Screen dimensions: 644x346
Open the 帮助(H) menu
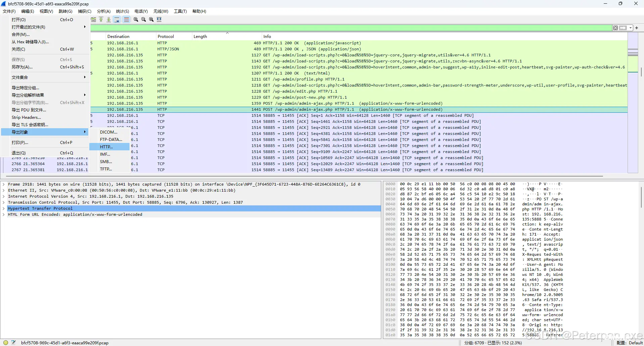pos(199,11)
